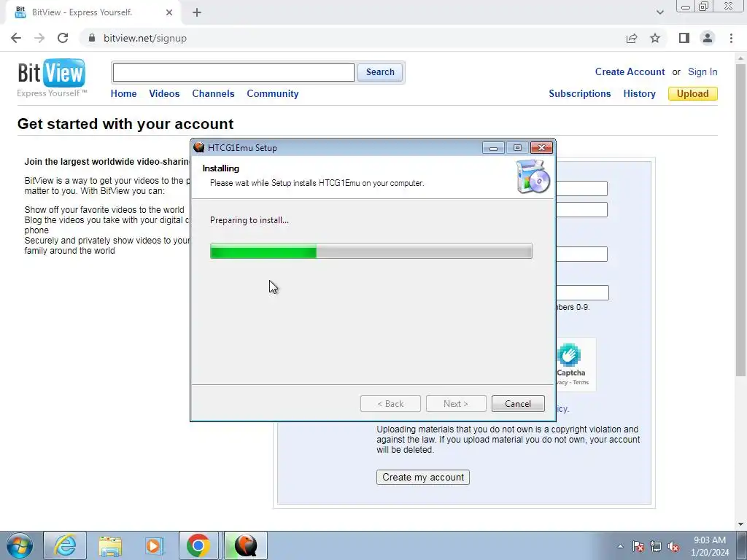747x560 pixels.
Task: Click the network tray icon
Action: 656,546
